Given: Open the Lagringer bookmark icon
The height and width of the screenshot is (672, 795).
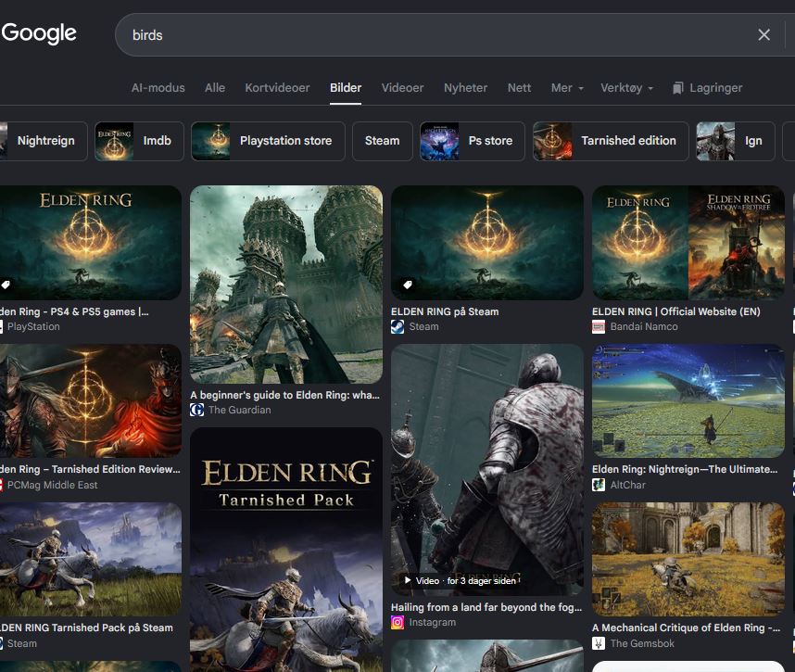Looking at the screenshot, I should pos(678,88).
